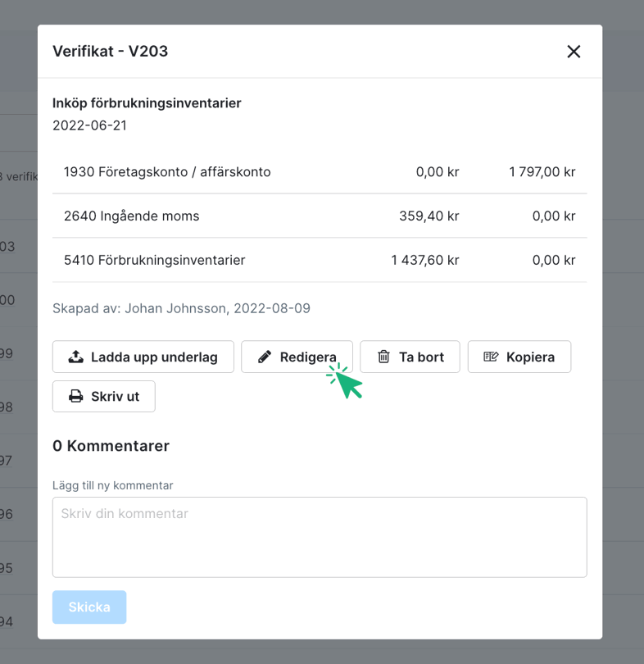Click the Lägg till ny kommentar label
This screenshot has width=644, height=664.
(x=112, y=485)
